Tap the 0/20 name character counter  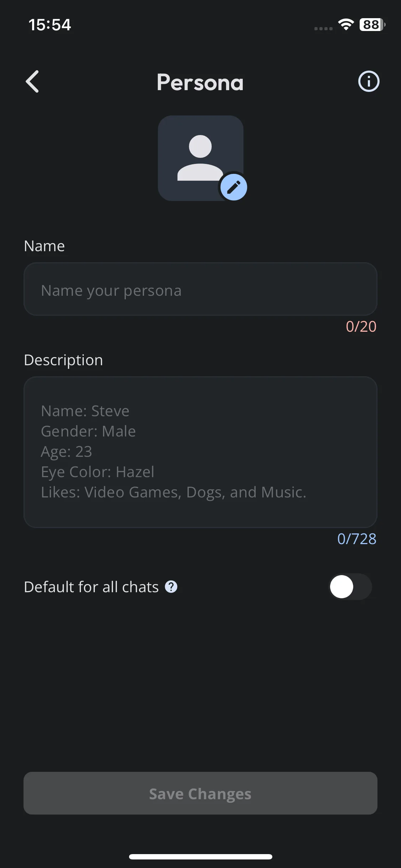point(361,326)
